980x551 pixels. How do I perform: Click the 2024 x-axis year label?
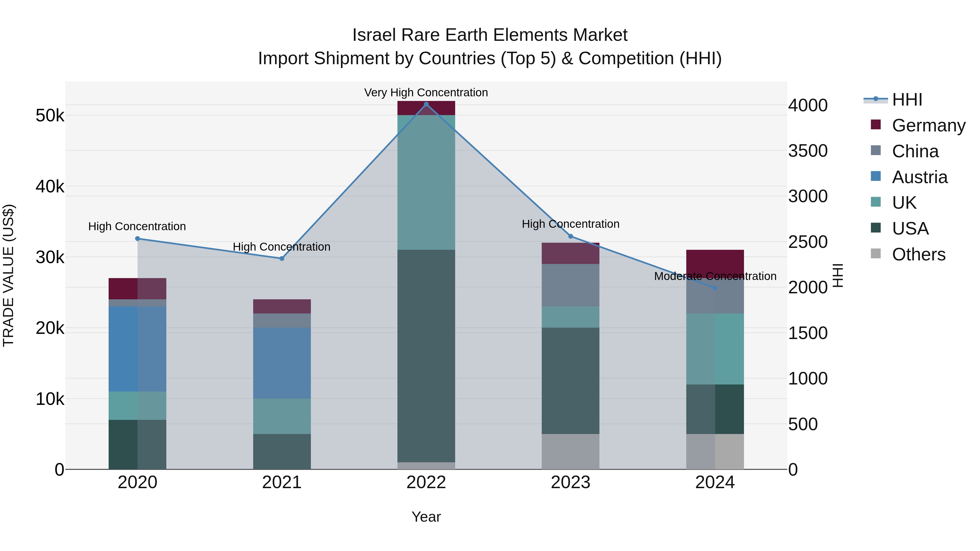715,482
